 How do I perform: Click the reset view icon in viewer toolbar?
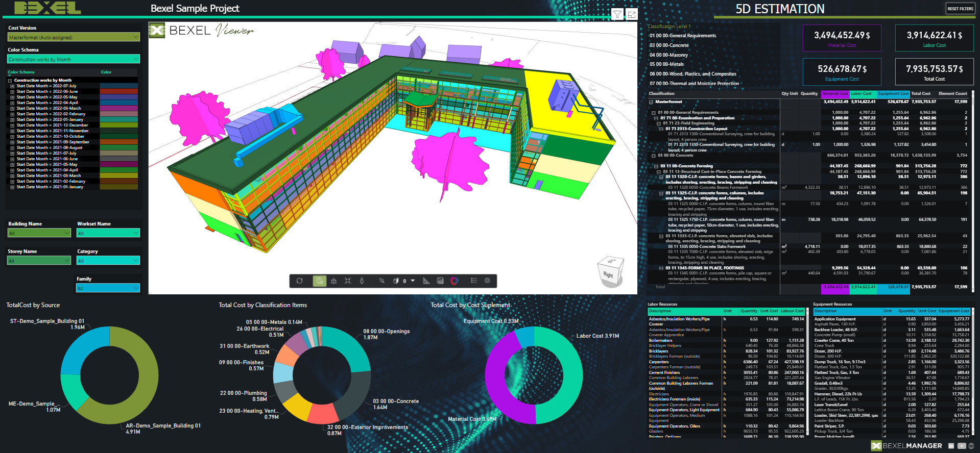point(300,281)
